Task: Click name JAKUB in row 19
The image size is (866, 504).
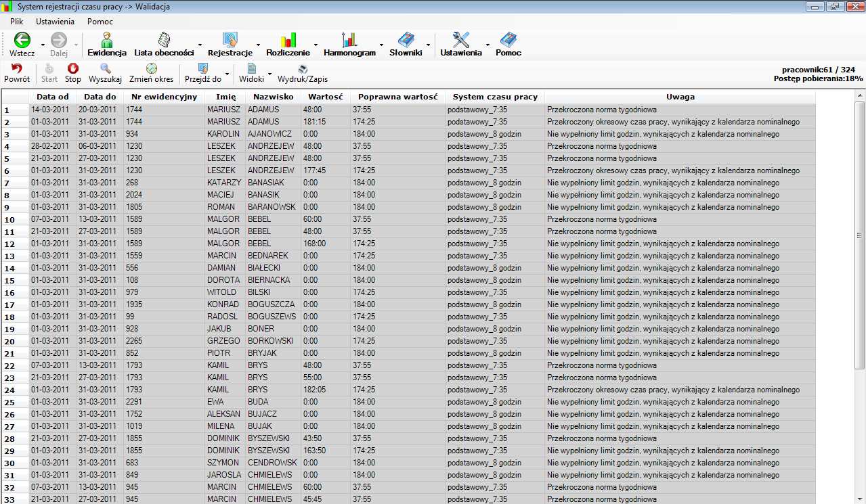Action: tap(219, 329)
